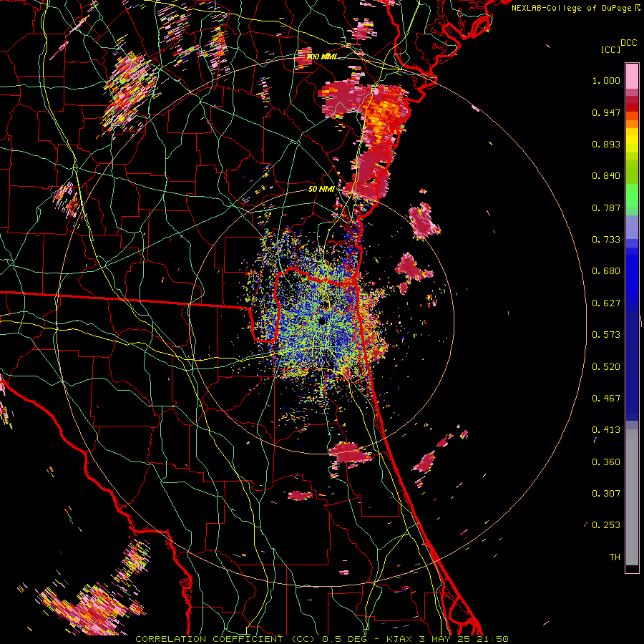Click the KJAX radar site center dot

pyautogui.click(x=322, y=321)
